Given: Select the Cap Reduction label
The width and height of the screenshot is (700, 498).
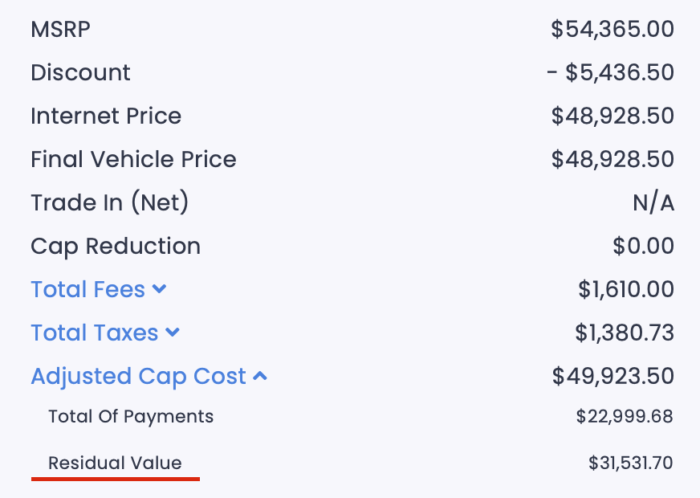Looking at the screenshot, I should coord(115,246).
